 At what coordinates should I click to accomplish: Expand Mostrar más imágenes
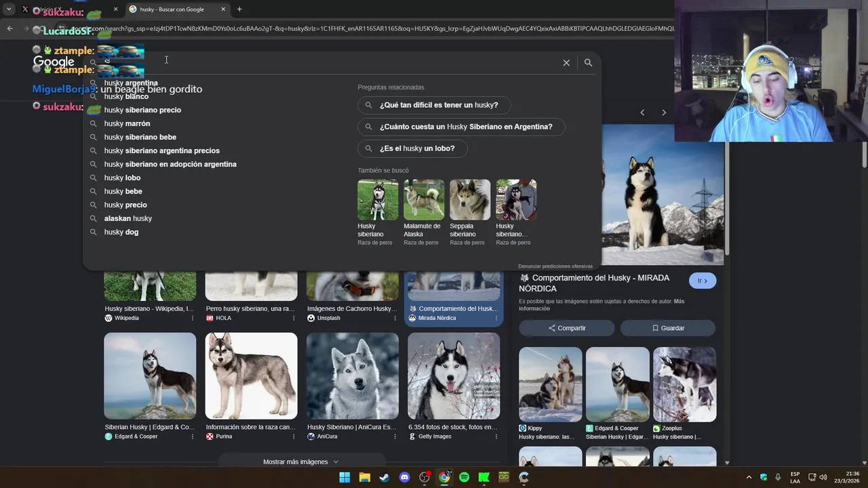click(x=300, y=462)
